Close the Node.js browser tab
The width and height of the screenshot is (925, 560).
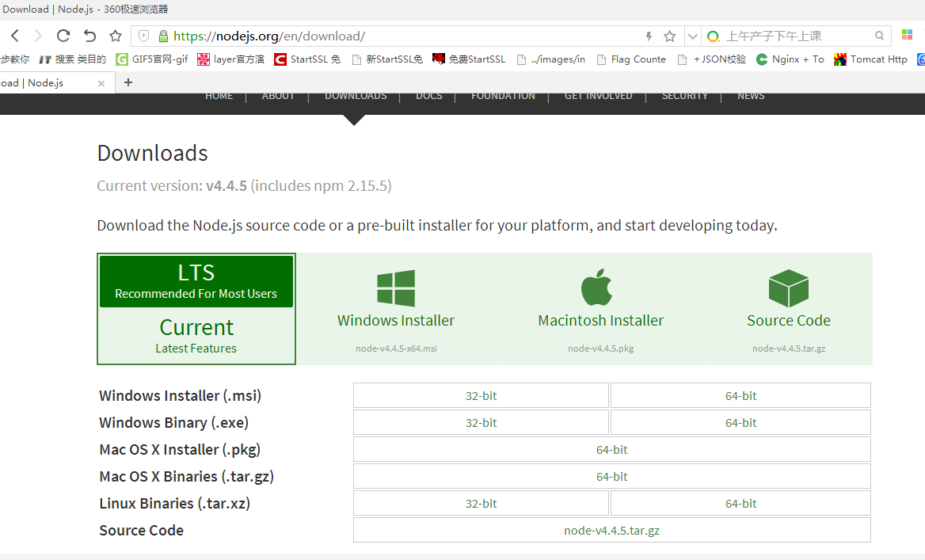coord(101,83)
